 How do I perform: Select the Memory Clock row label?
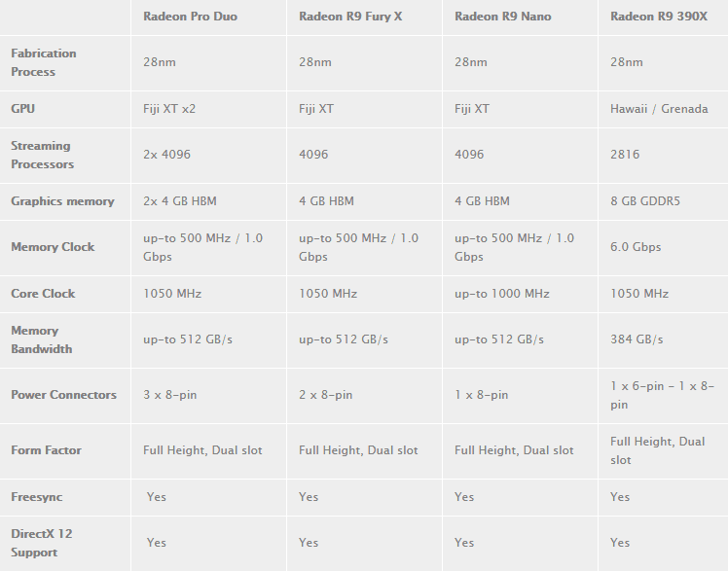click(x=53, y=247)
